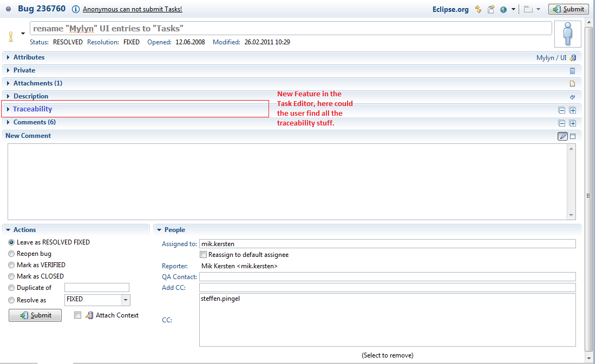Select 'Mark as CLOSED' radio button

click(x=11, y=276)
